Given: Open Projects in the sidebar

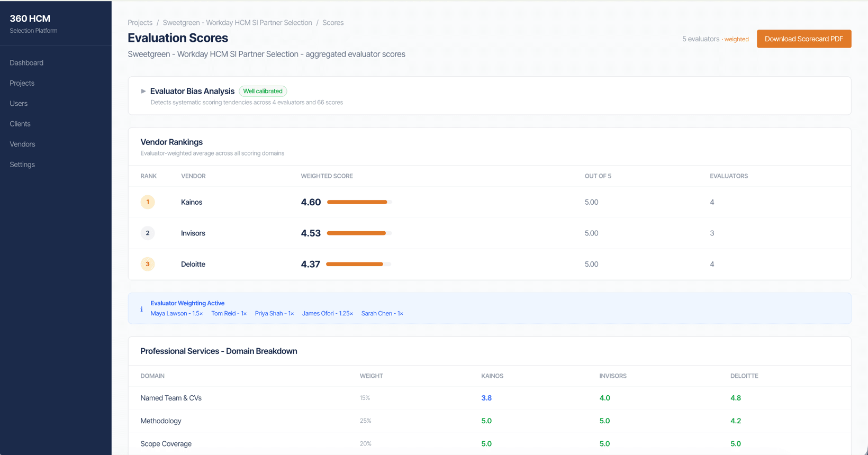Looking at the screenshot, I should click(x=22, y=83).
